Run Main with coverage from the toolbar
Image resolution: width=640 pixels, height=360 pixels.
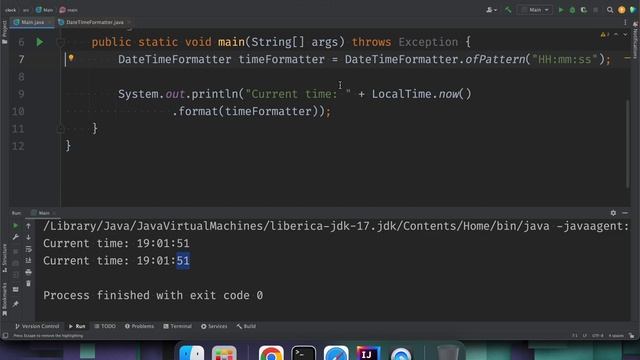(584, 10)
